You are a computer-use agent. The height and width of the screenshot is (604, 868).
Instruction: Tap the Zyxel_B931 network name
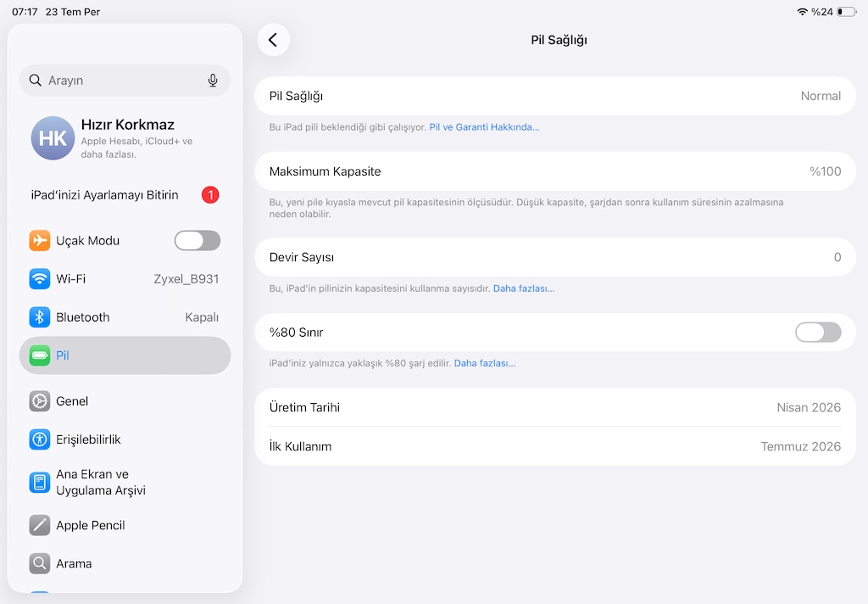click(186, 279)
